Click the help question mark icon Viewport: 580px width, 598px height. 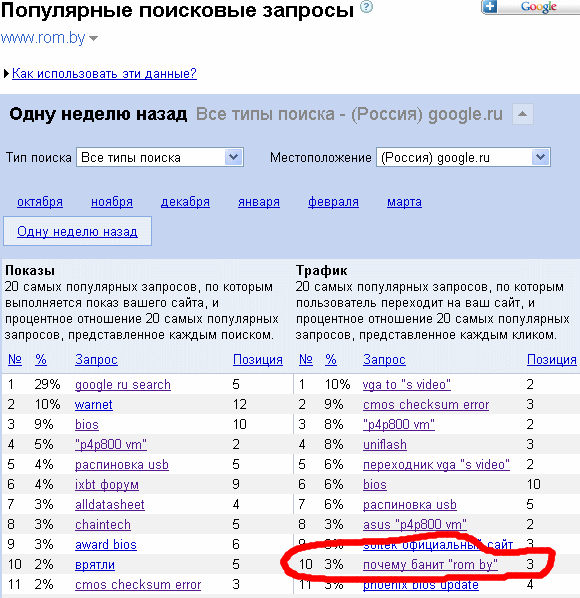tap(366, 6)
